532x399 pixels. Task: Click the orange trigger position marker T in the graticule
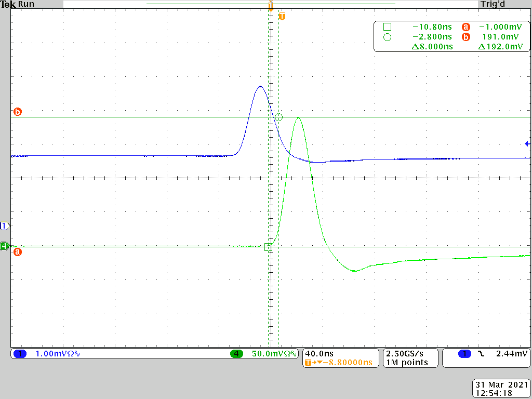tap(282, 16)
